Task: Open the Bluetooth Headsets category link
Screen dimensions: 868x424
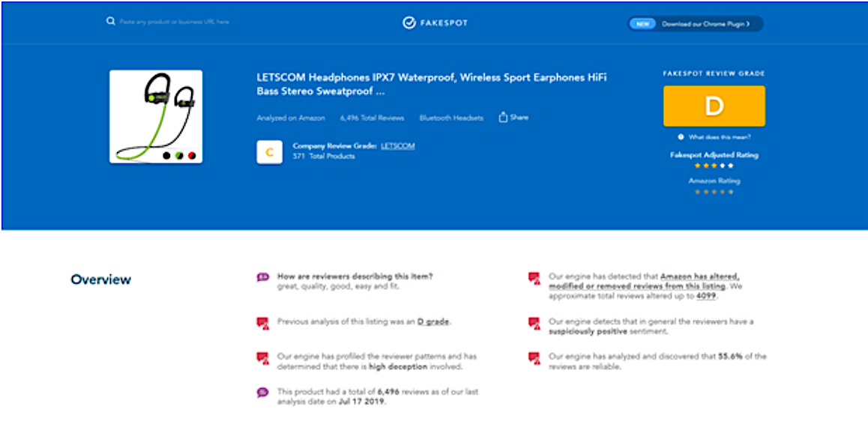Action: click(451, 118)
